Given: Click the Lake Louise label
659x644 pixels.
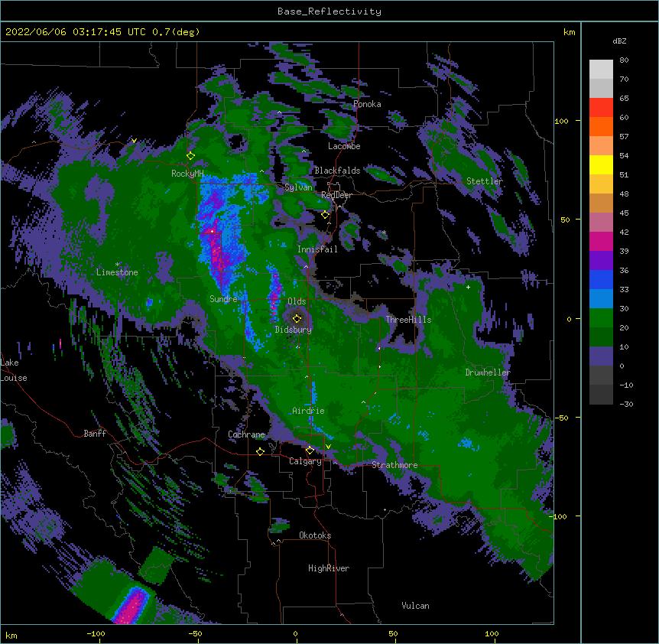Looking at the screenshot, I should point(14,370).
